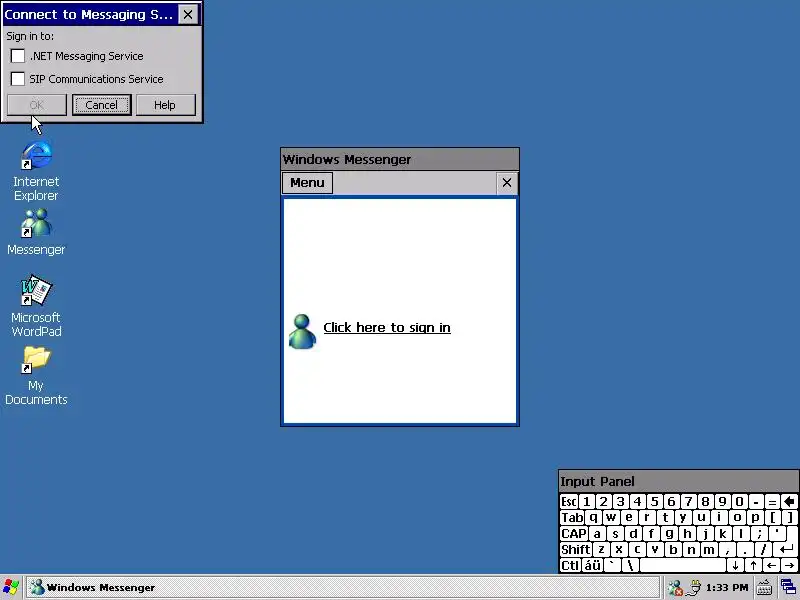Close the Windows Messenger toolbar X button
800x600 pixels.
point(507,183)
